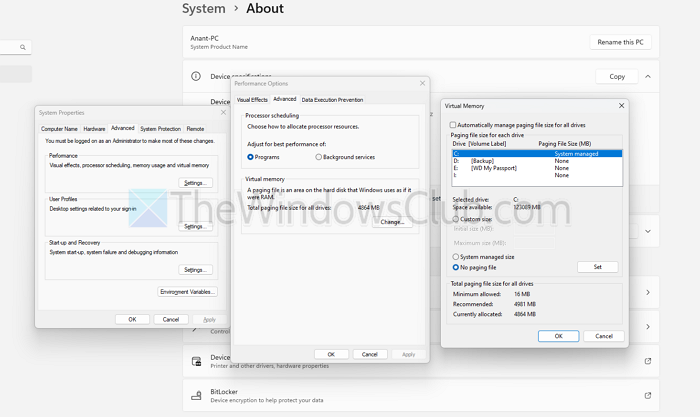Click the 123089 MB space available value
Image resolution: width=700 pixels, height=417 pixels.
tap(527, 207)
